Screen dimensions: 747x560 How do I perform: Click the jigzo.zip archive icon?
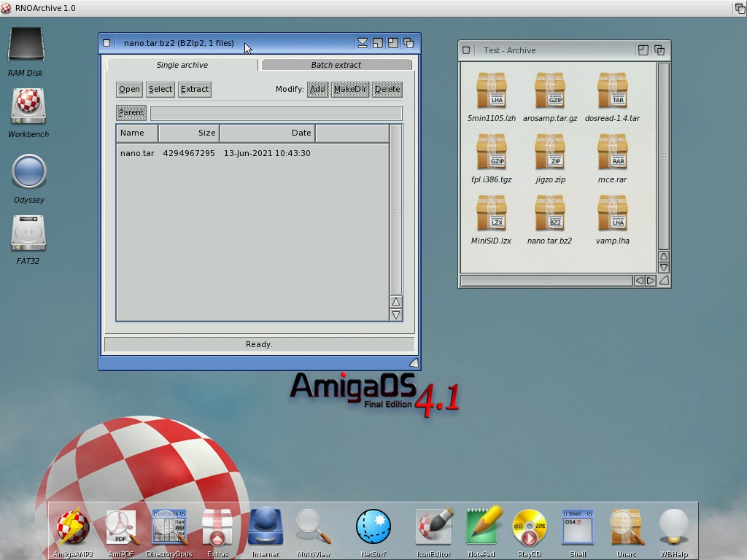click(549, 153)
